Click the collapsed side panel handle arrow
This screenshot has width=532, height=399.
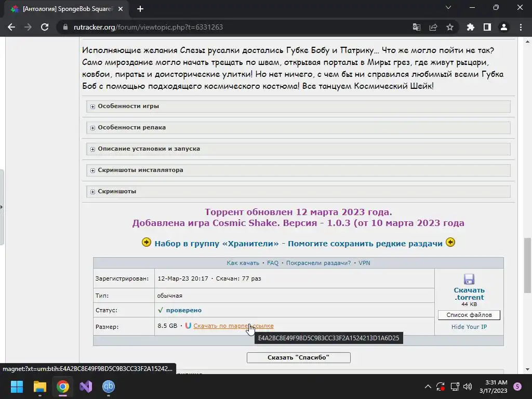pos(2,207)
